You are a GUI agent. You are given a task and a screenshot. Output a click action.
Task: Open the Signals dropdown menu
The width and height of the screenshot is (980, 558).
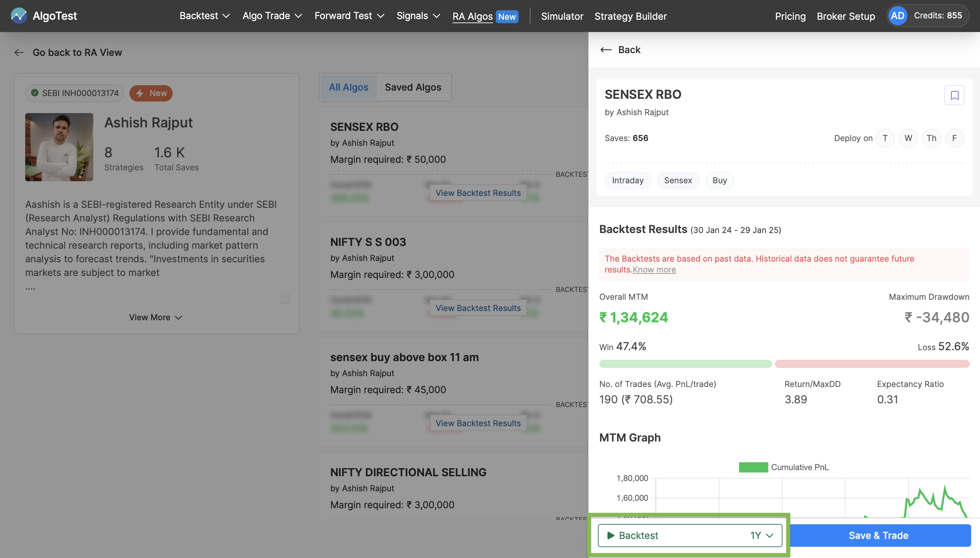click(x=418, y=16)
